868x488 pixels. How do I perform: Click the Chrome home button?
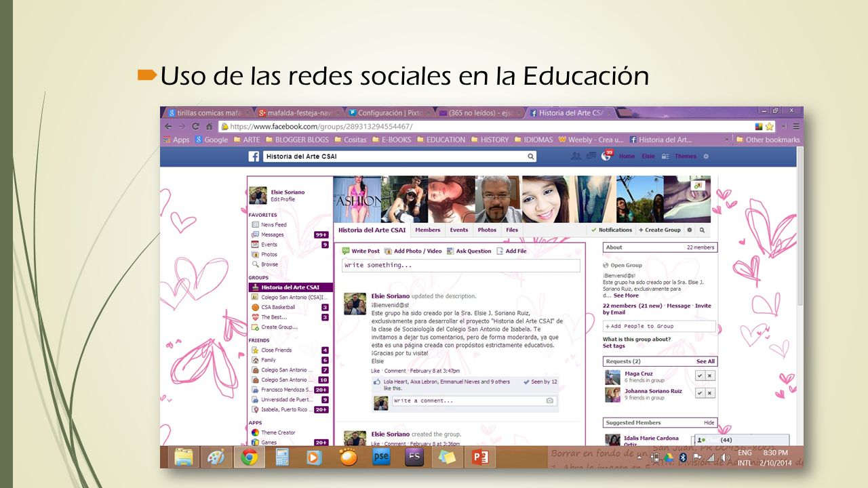(x=210, y=126)
